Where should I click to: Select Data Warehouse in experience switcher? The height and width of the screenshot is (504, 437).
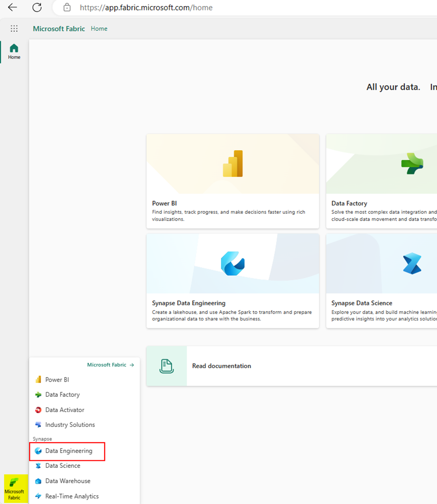tap(84, 481)
